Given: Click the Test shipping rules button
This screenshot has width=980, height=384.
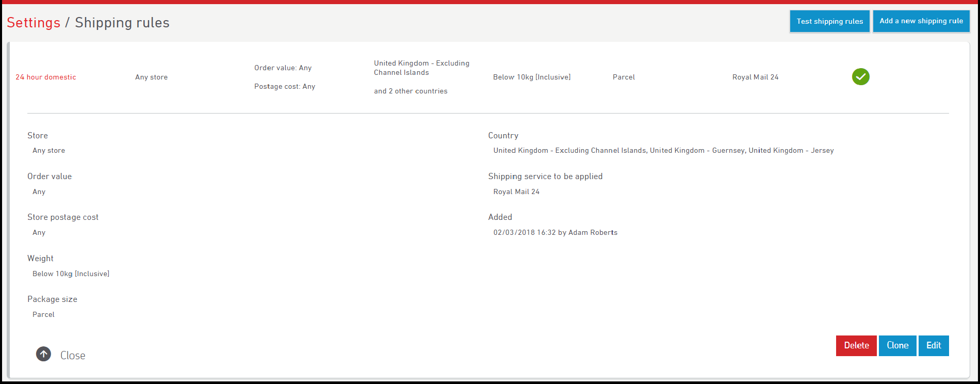Looking at the screenshot, I should click(x=829, y=22).
